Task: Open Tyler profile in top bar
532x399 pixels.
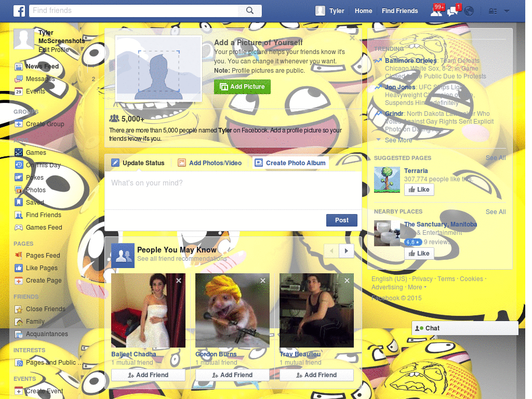Action: 330,11
